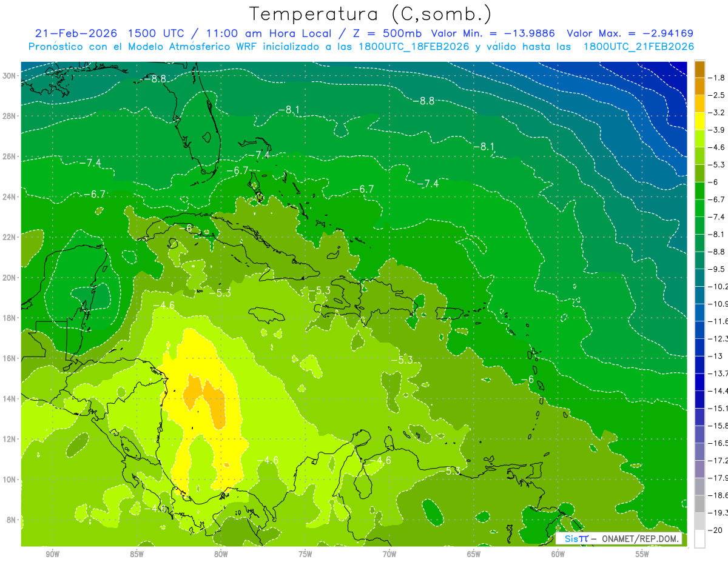Click the '90W' longitude axis label

pos(52,554)
